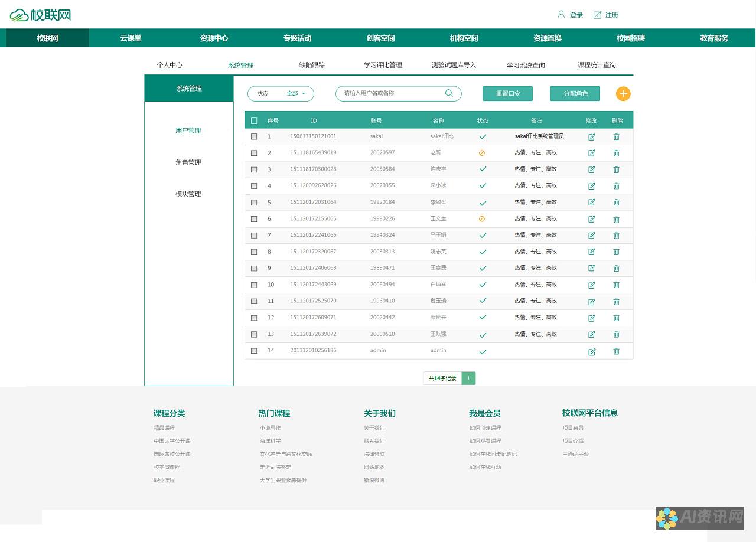This screenshot has height=542, width=756.
Task: Open 校园招聘 in the top navigation
Action: point(631,38)
